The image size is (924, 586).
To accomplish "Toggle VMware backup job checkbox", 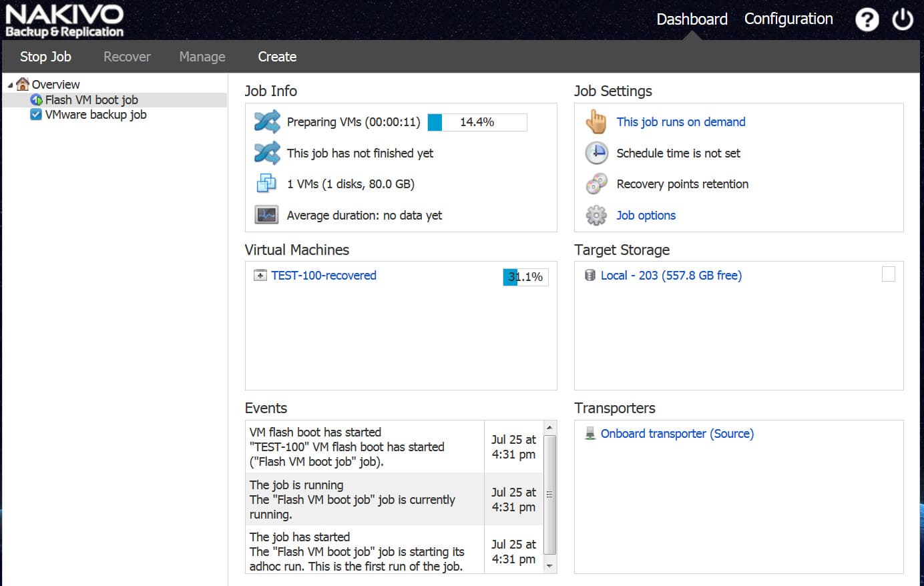I will pos(36,114).
